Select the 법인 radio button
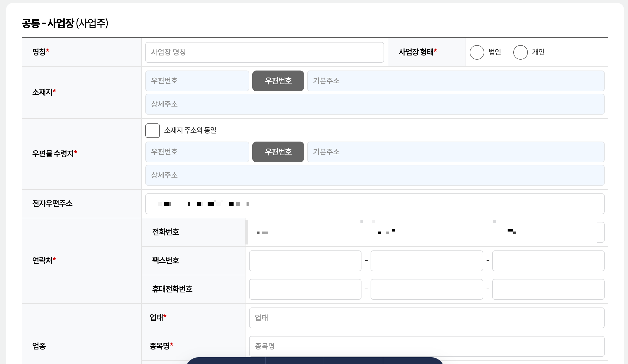Screen dimensions: 628x364 coord(477,52)
